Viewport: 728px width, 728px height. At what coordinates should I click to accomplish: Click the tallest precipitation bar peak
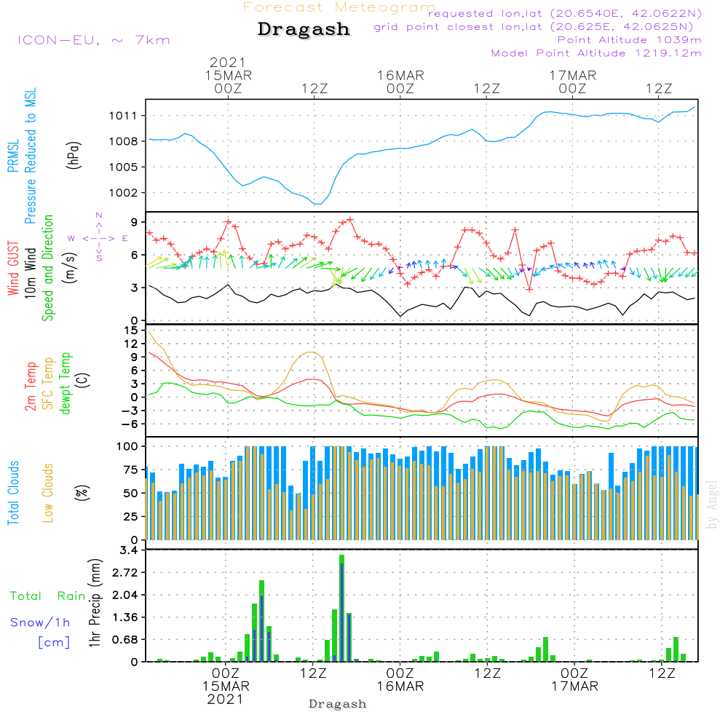[x=341, y=558]
